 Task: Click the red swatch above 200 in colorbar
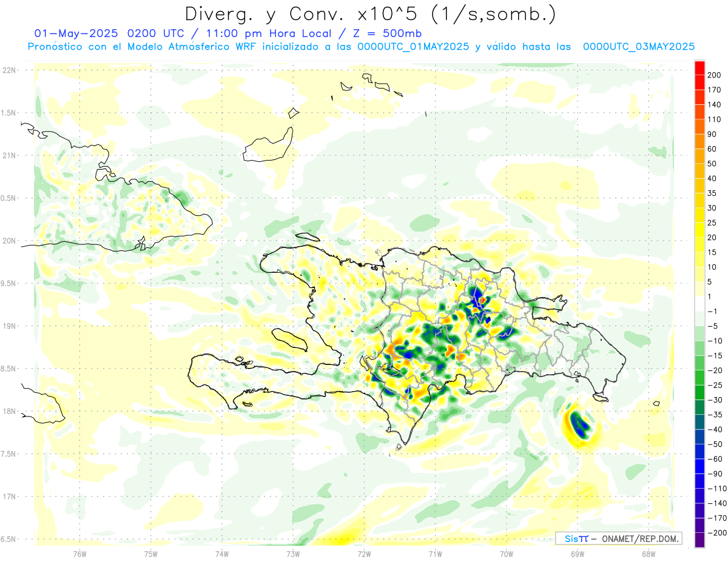pyautogui.click(x=699, y=68)
